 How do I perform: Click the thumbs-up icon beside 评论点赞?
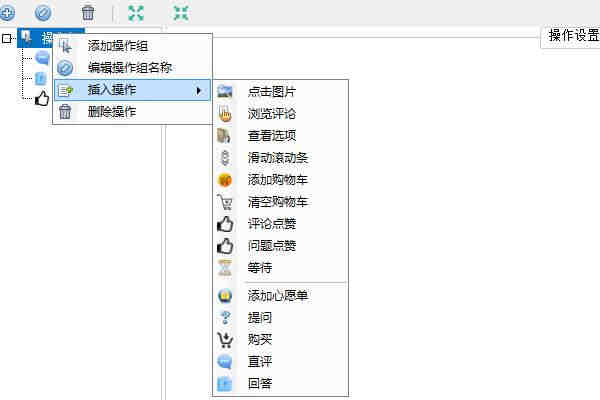pos(225,224)
